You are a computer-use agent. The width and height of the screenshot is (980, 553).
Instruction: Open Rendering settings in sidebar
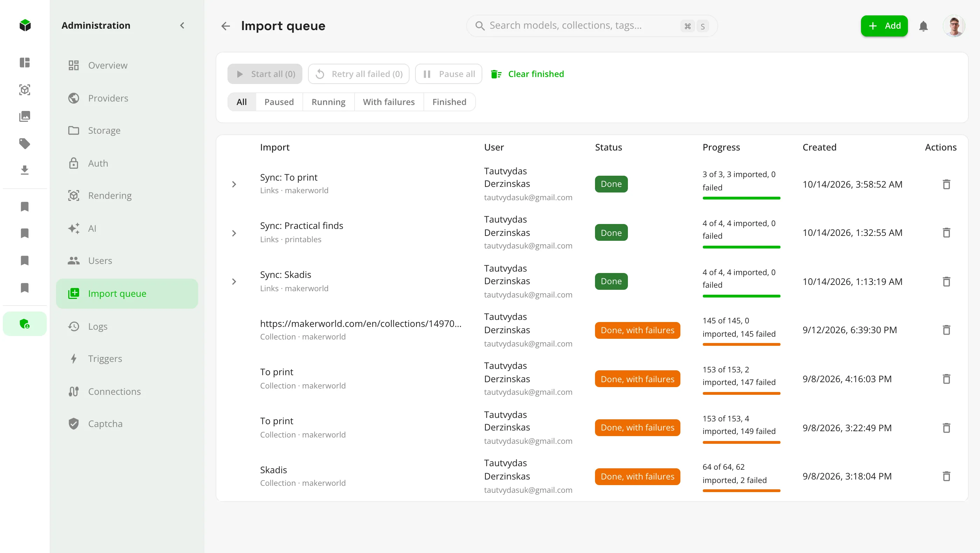tap(127, 196)
